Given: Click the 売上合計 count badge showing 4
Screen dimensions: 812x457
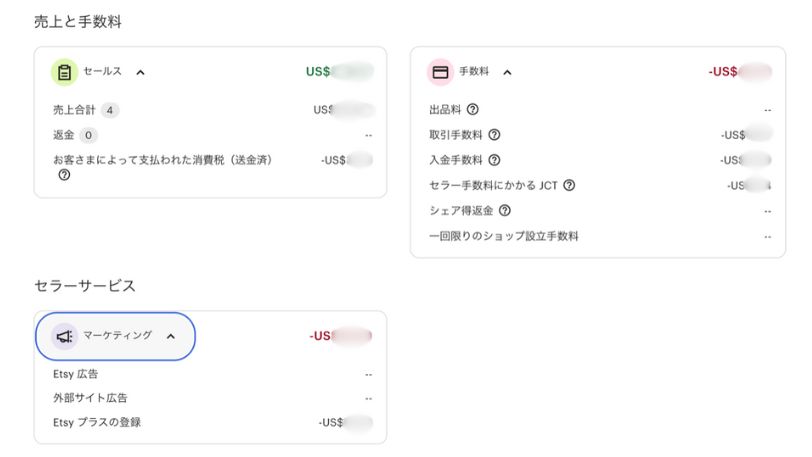Looking at the screenshot, I should point(110,109).
